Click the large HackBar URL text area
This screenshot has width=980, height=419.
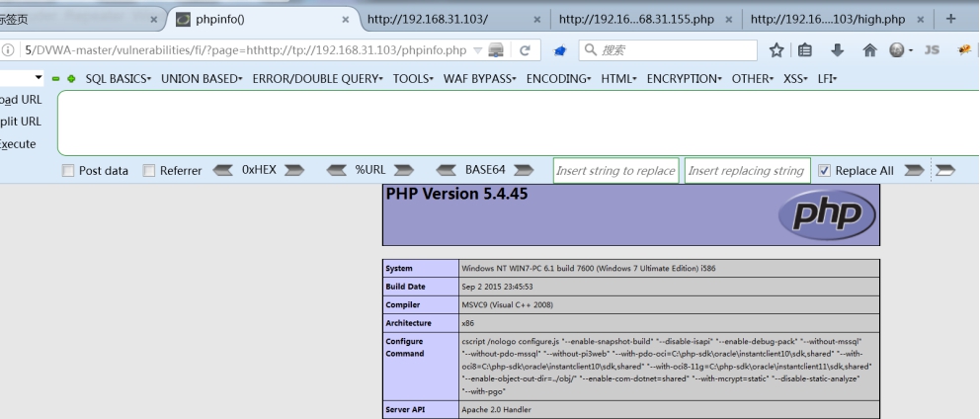coord(519,123)
